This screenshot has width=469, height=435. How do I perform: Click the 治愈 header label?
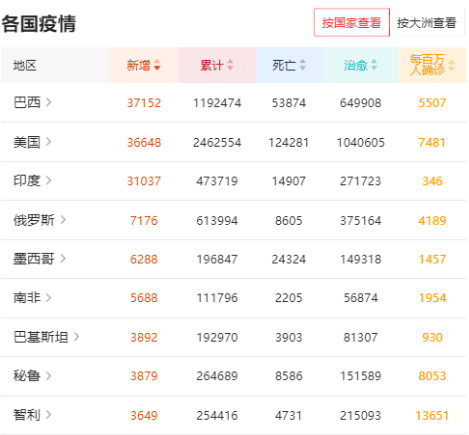pos(356,65)
